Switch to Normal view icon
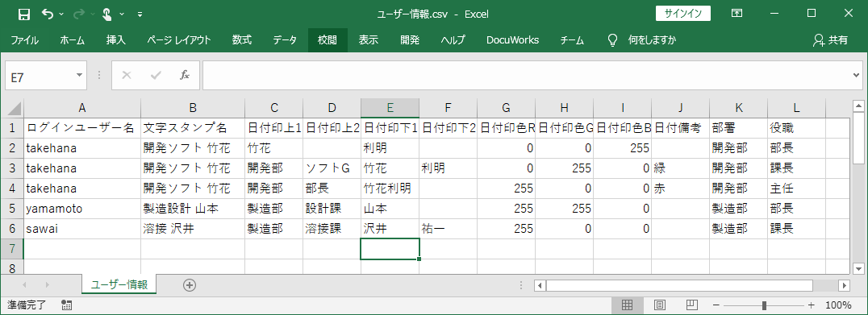868x315 pixels. 627,305
